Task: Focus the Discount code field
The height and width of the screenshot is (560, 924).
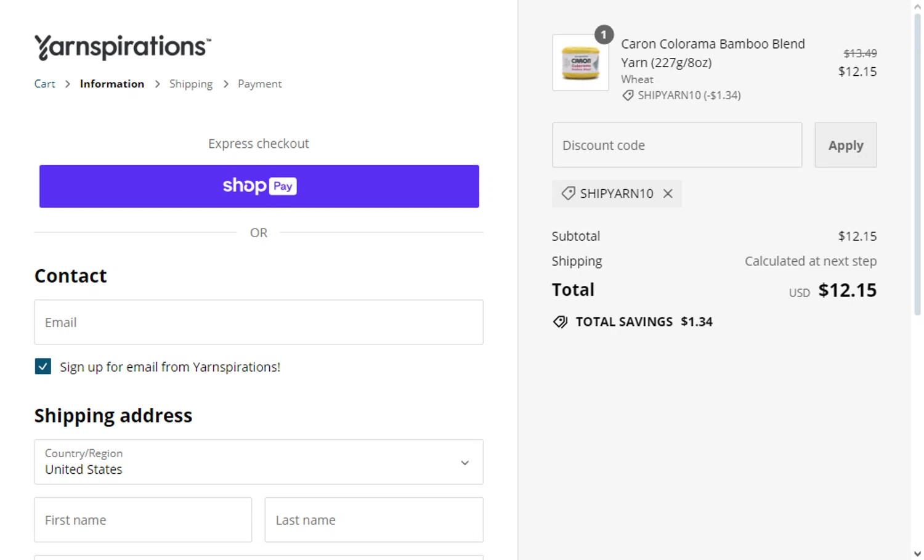Action: pyautogui.click(x=676, y=145)
